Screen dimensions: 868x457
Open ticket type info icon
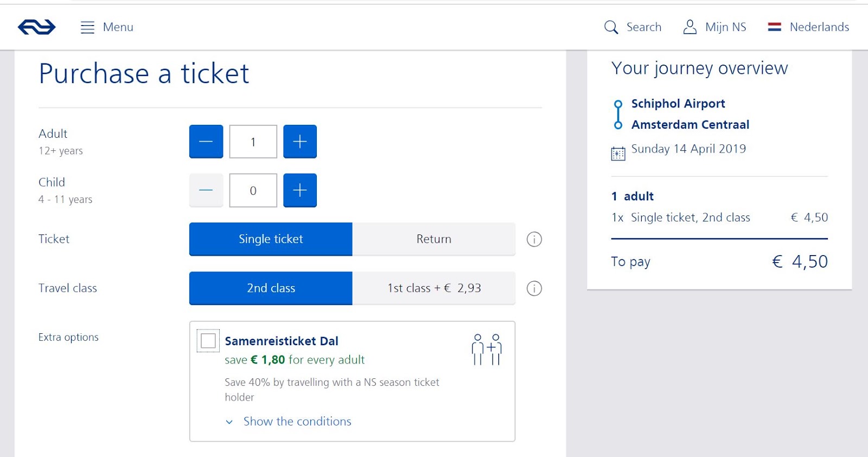pyautogui.click(x=534, y=239)
